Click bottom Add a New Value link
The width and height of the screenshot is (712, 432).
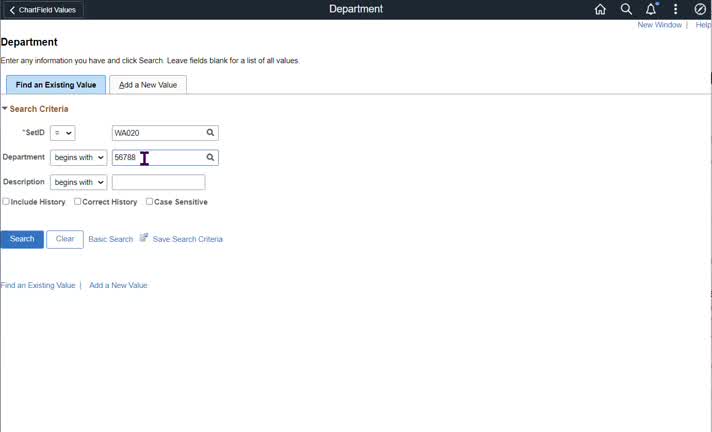coord(118,285)
